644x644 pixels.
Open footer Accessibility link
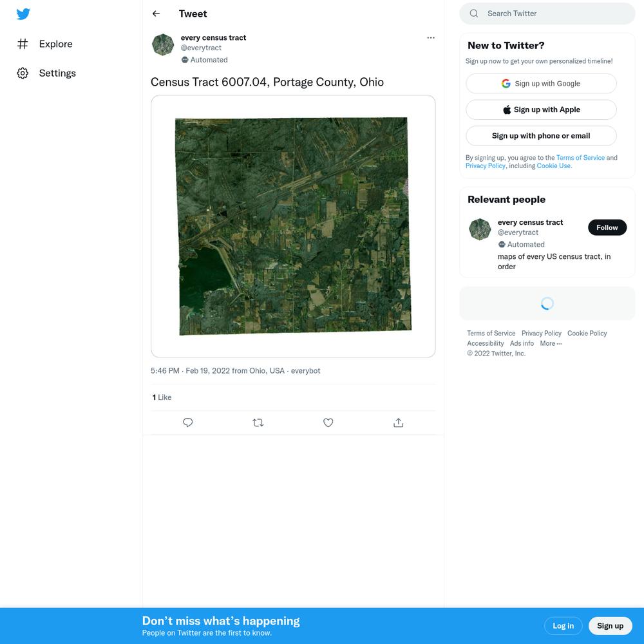[x=485, y=343]
